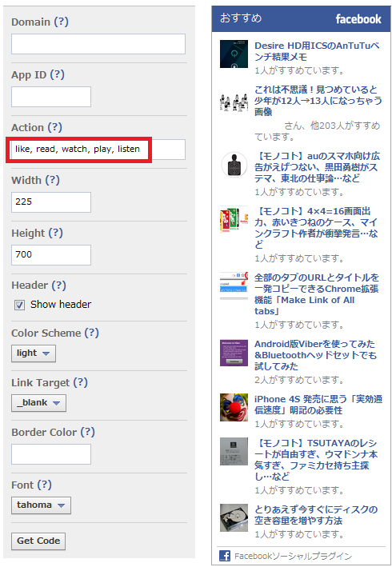Click the help (?) icon beside Font
The image size is (392, 567).
click(45, 485)
